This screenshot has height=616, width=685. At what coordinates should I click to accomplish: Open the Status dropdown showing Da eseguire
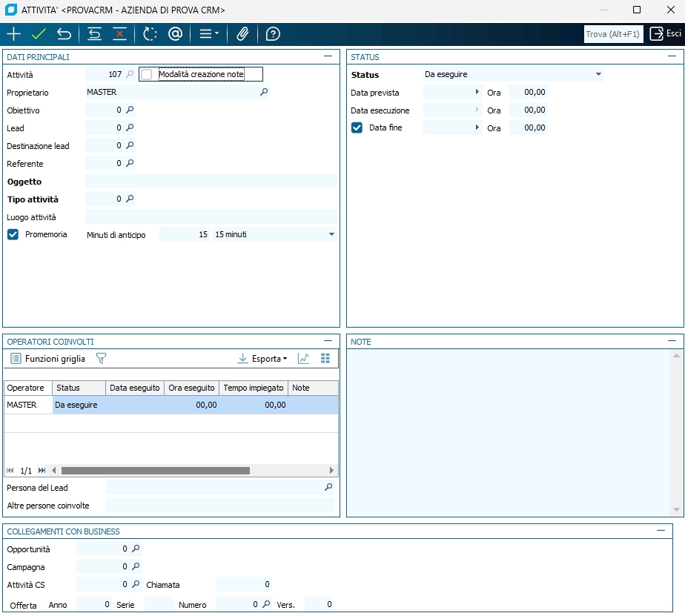598,74
